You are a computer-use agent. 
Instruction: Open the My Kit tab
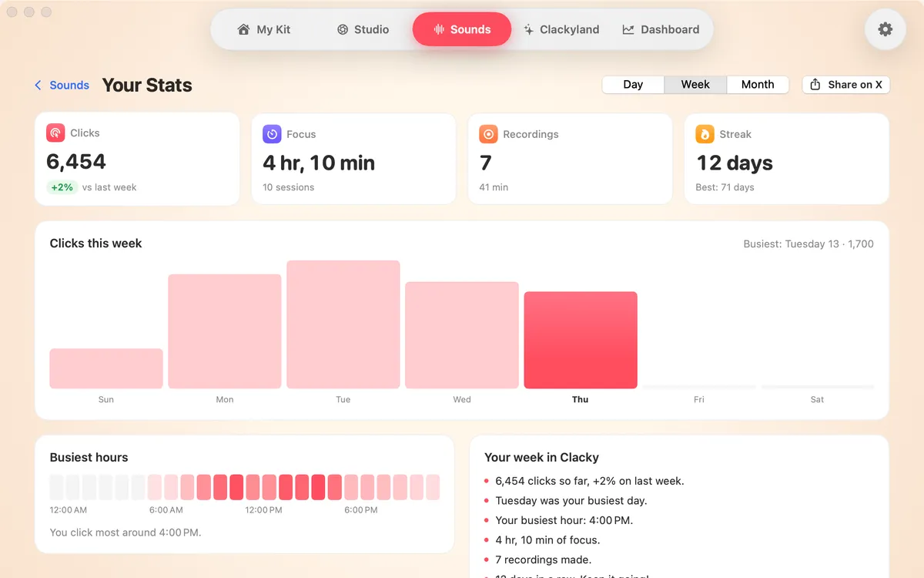click(x=263, y=29)
